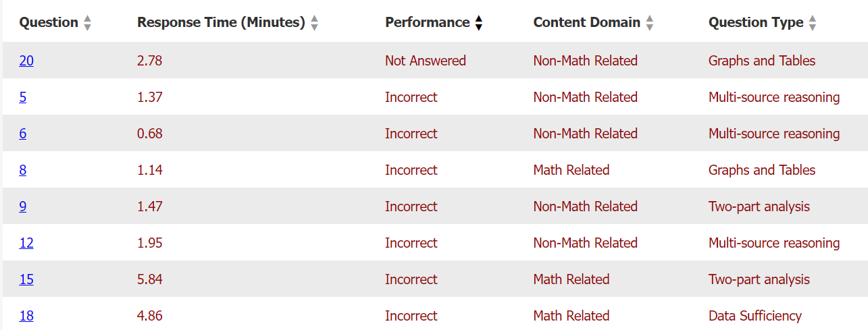Image resolution: width=868 pixels, height=330 pixels.
Task: Sort by Response Time column arrows
Action: (x=314, y=23)
